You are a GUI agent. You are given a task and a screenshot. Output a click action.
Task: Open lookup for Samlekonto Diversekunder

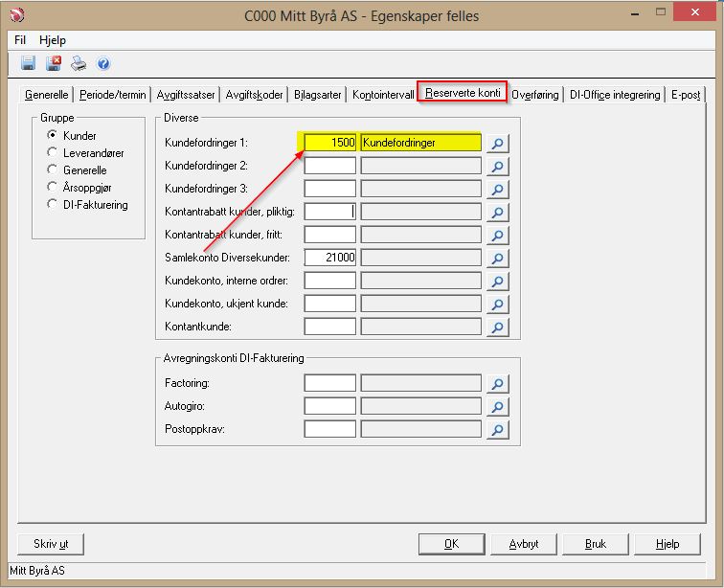point(498,258)
